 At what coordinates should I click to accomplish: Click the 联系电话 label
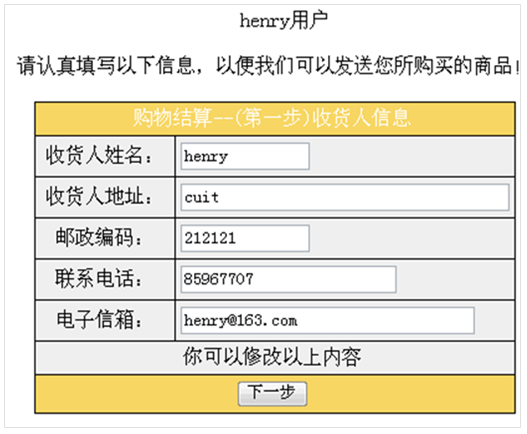click(x=99, y=279)
